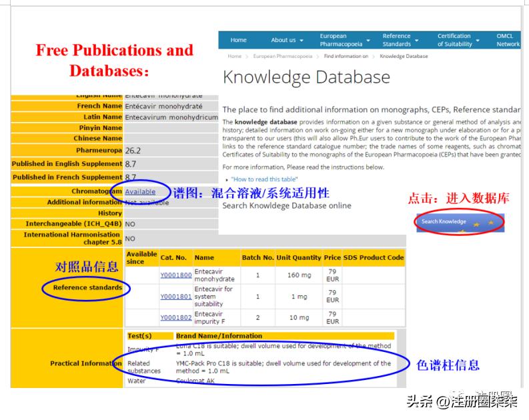Select the 10 mg unit quantity cell
Screen dimensions: 529x420
[299, 317]
